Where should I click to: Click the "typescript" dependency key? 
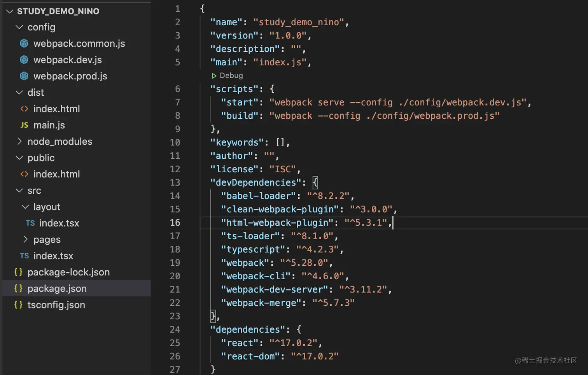(x=253, y=249)
